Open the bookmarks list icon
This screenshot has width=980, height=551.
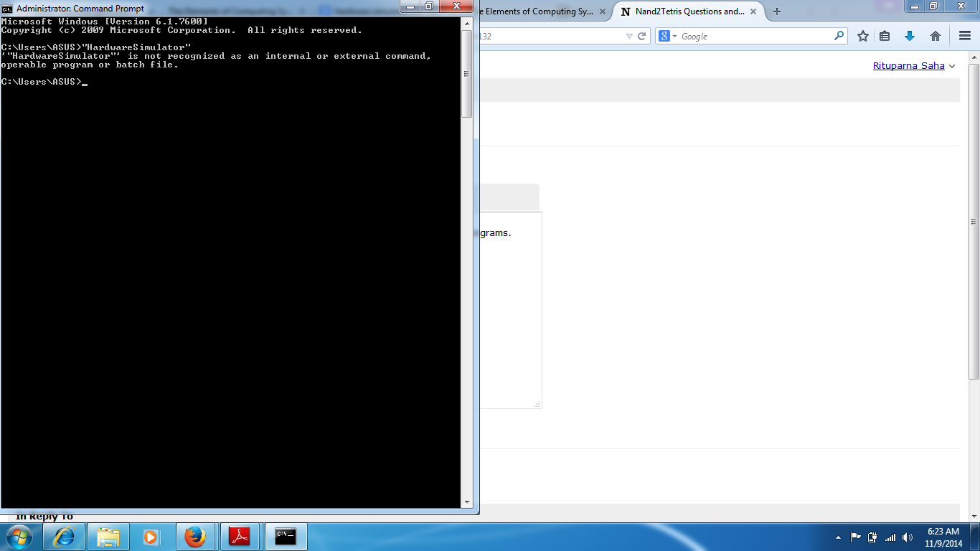click(885, 36)
